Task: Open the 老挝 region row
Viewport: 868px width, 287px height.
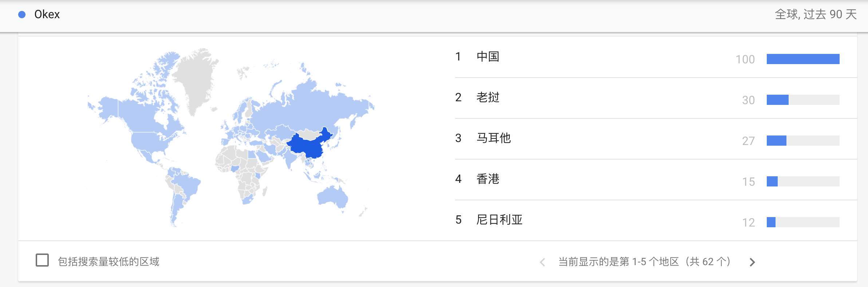Action: point(488,98)
